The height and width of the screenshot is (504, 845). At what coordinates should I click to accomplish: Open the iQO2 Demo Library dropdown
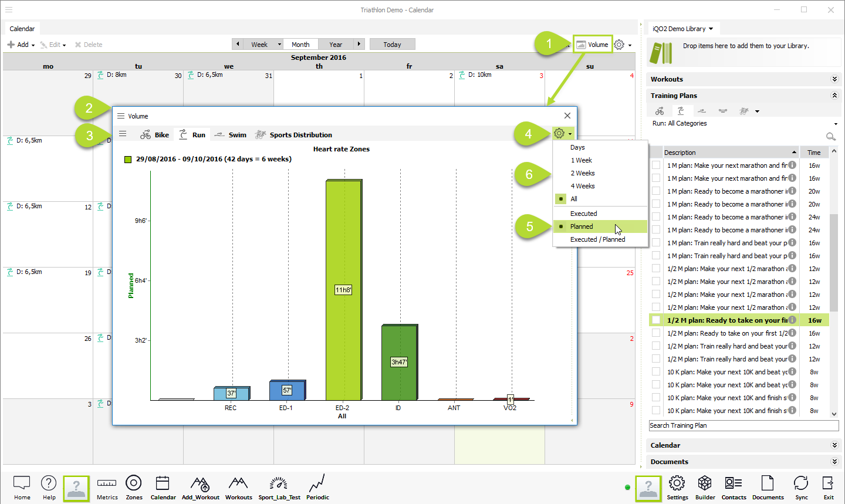click(683, 29)
